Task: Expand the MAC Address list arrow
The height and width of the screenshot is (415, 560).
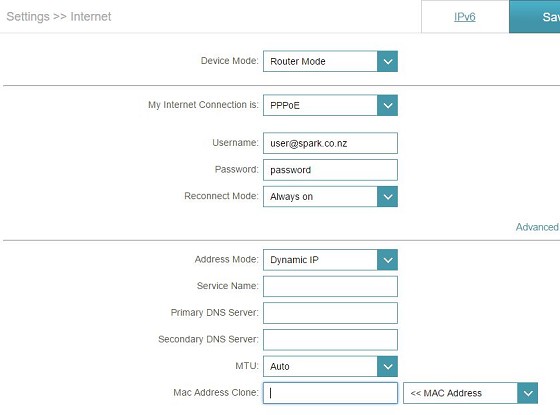Action: click(528, 393)
